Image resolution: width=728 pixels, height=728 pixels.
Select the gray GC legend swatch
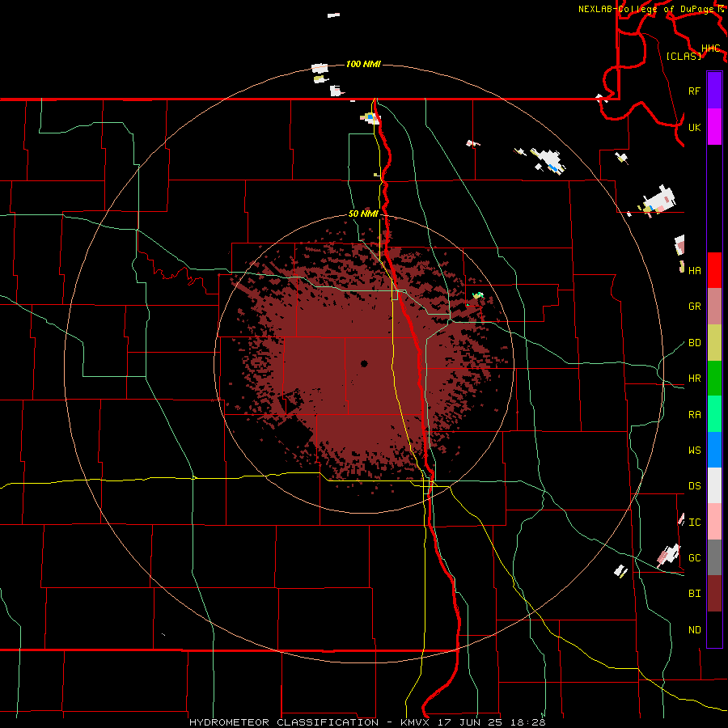714,557
